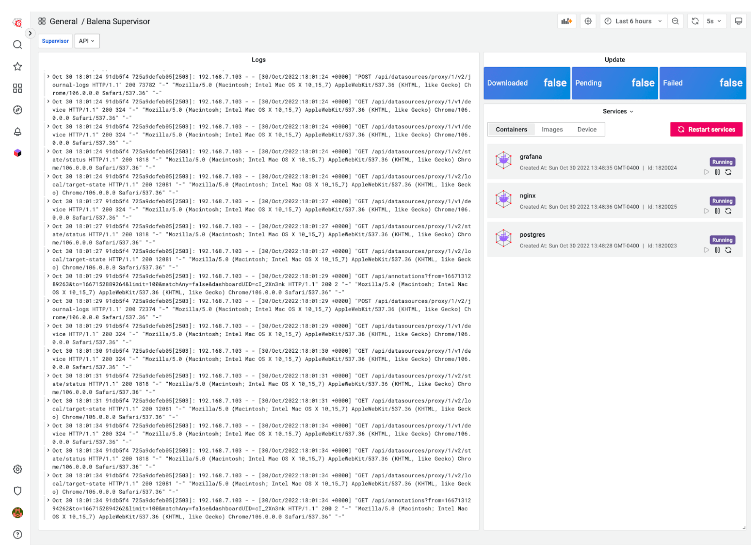
Task: Open dashboard Search with the magnifier icon
Action: click(17, 45)
